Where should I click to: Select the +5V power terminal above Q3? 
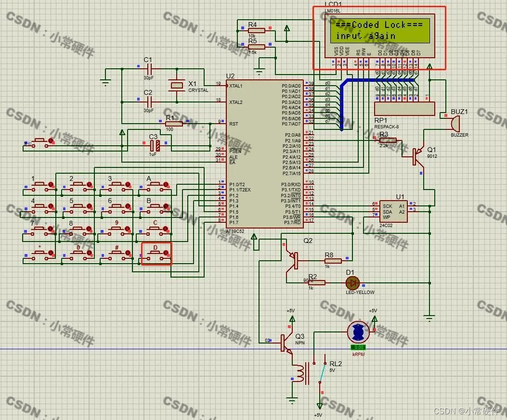(x=292, y=319)
